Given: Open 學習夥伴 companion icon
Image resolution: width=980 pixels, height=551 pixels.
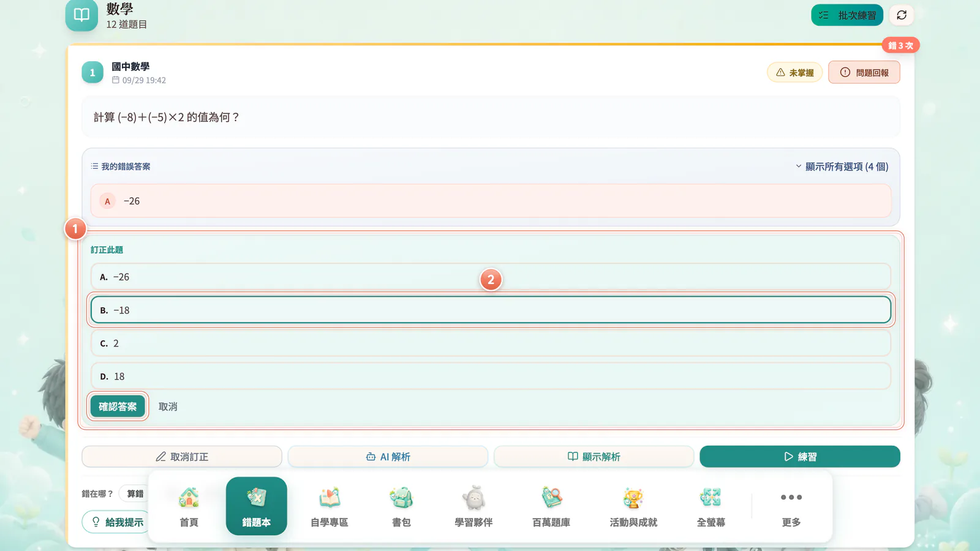Looking at the screenshot, I should (x=473, y=506).
